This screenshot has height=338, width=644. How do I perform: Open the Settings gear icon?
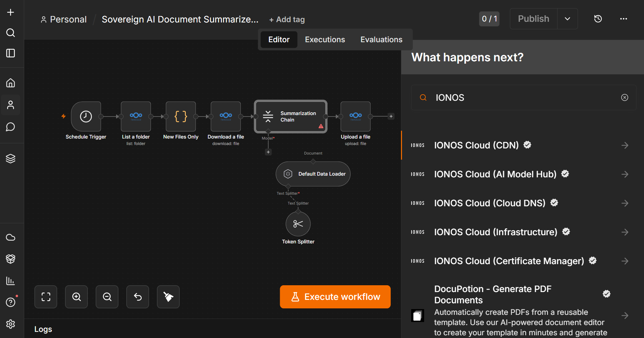pyautogui.click(x=11, y=324)
